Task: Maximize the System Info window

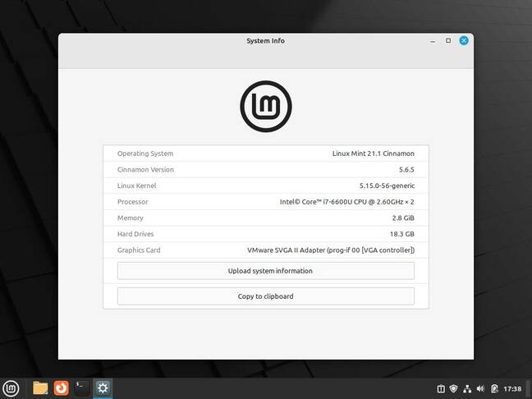Action: (448, 41)
